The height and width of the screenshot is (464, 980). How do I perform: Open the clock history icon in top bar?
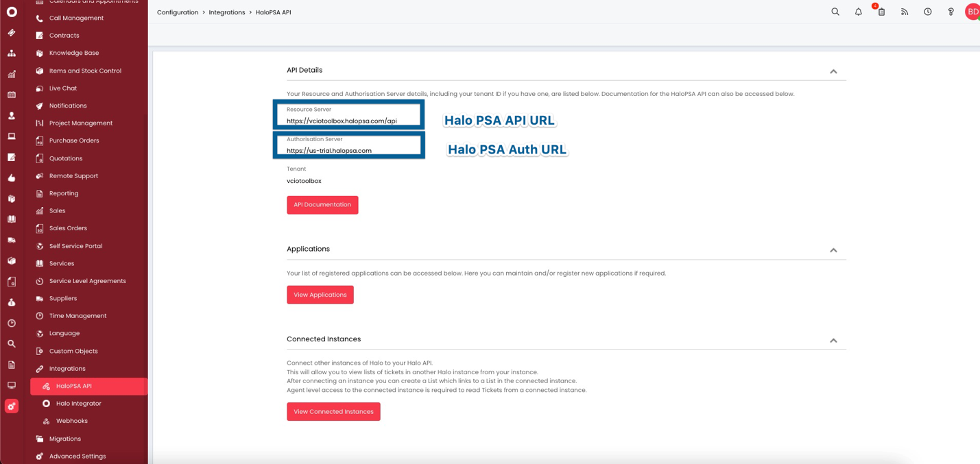click(927, 12)
